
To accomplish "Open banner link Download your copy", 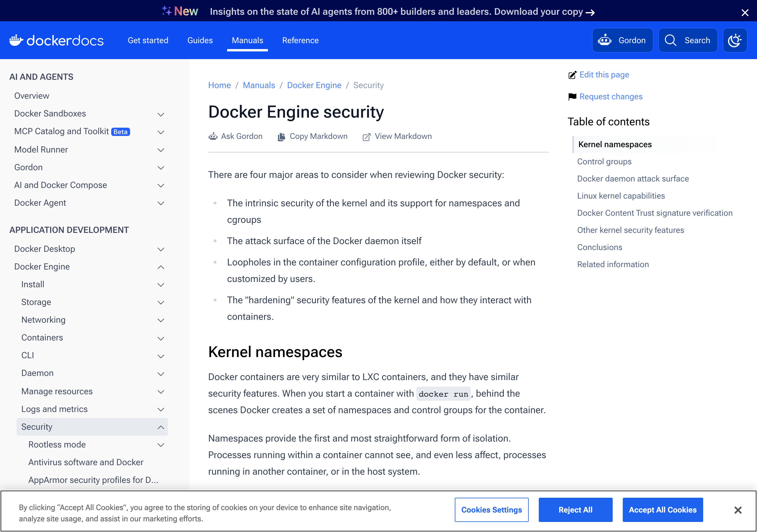I will (544, 12).
